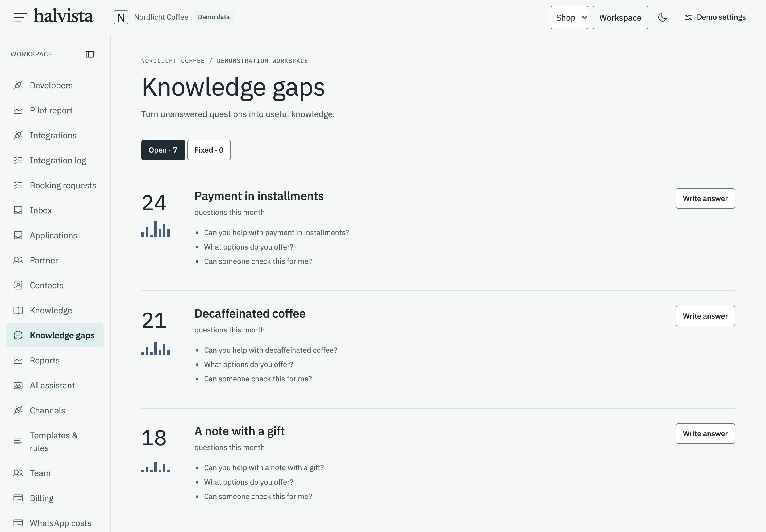The height and width of the screenshot is (532, 766).
Task: Click the Decaffeinated coffee heading
Action: click(x=250, y=314)
